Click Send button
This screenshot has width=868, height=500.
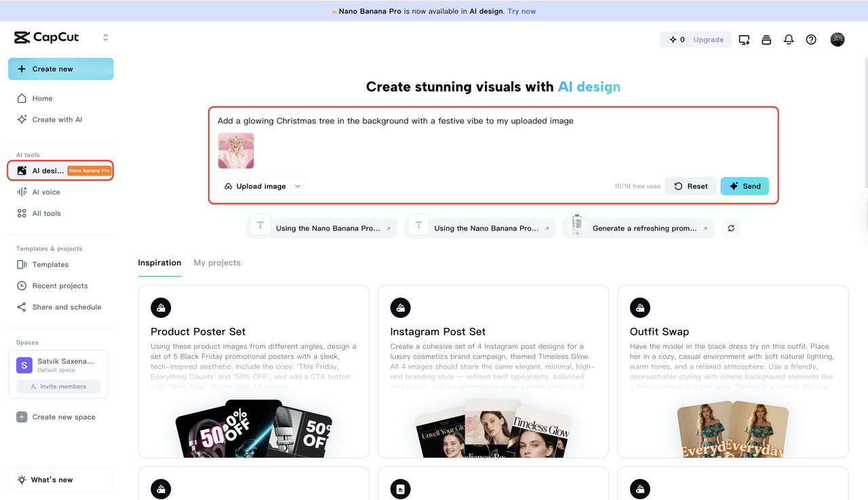point(745,186)
